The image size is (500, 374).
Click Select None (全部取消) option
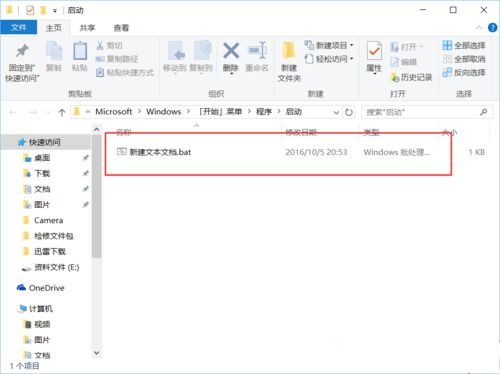[x=464, y=59]
